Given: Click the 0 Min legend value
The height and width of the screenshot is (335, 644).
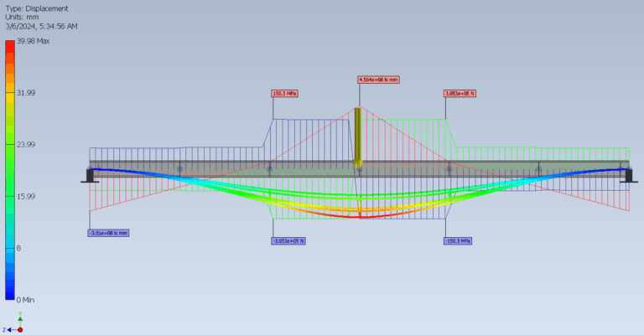Looking at the screenshot, I should pyautogui.click(x=26, y=299).
